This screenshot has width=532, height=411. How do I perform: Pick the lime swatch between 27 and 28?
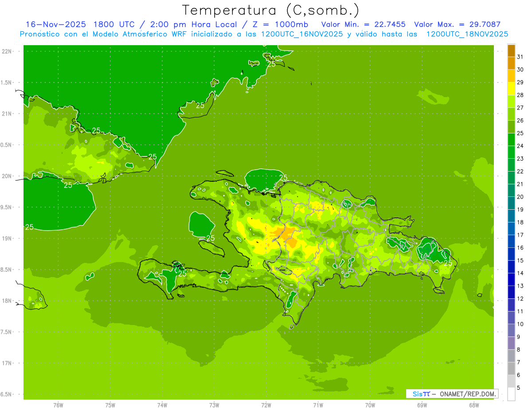(511, 102)
